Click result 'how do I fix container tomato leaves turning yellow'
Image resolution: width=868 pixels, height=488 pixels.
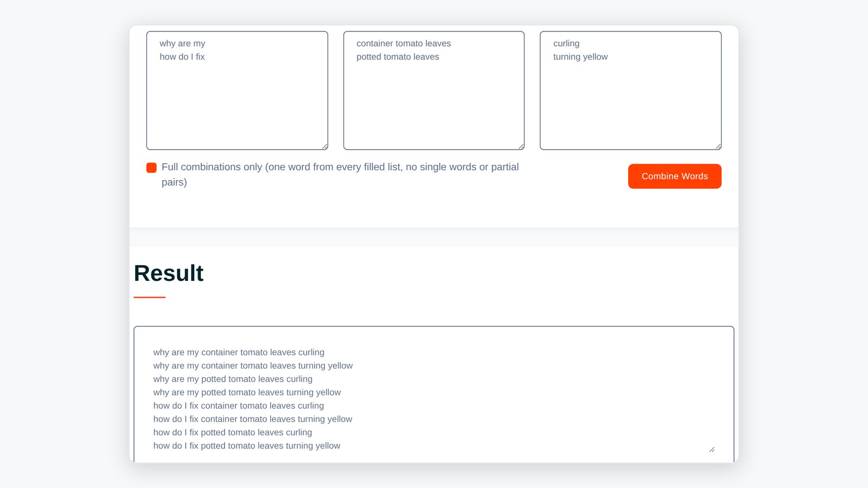(x=253, y=419)
